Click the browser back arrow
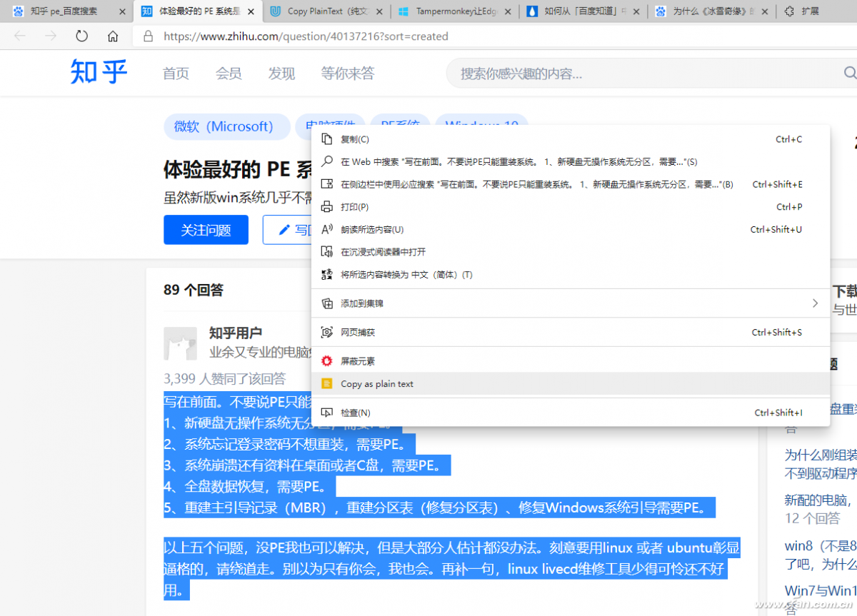Viewport: 857px width, 616px height. [19, 36]
